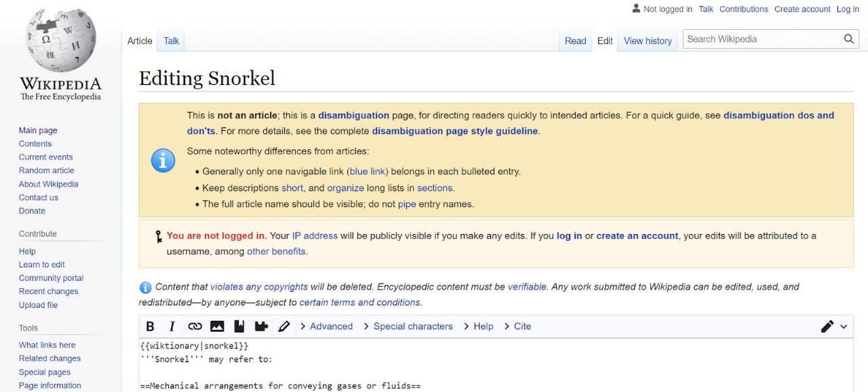Expand the Special characters section

tap(408, 326)
